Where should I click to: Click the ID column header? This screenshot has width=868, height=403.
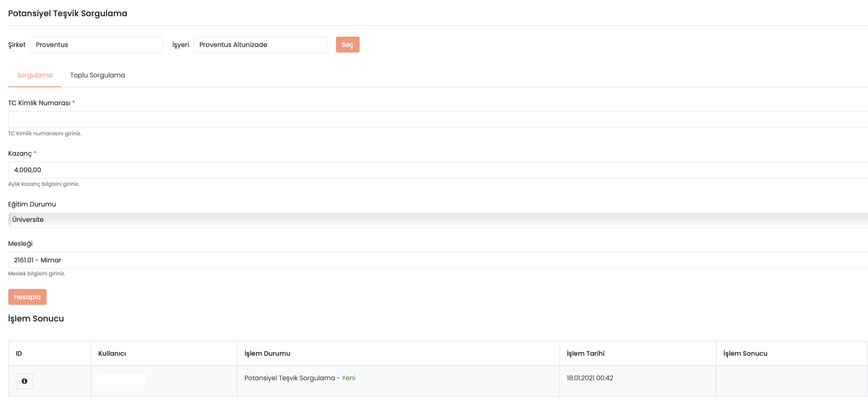click(x=19, y=353)
